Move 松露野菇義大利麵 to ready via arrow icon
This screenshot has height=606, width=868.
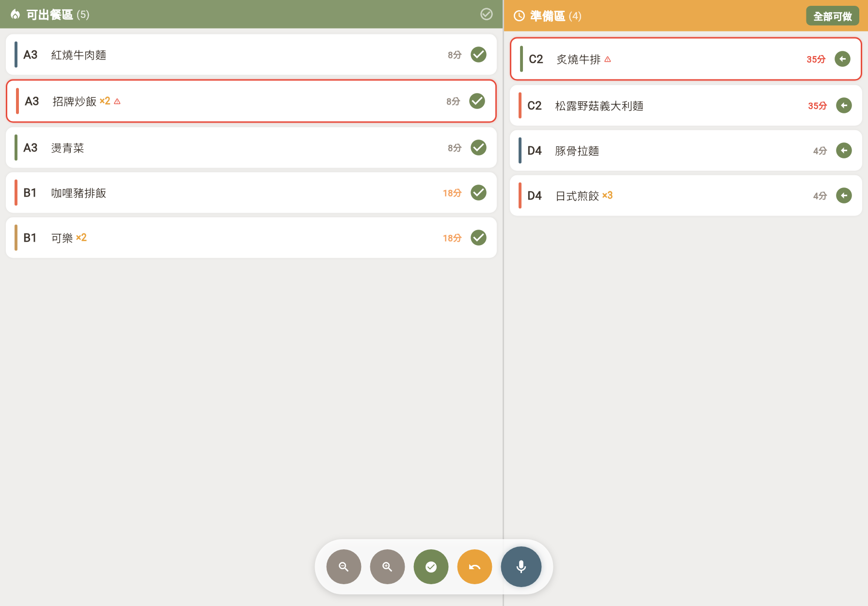(844, 106)
